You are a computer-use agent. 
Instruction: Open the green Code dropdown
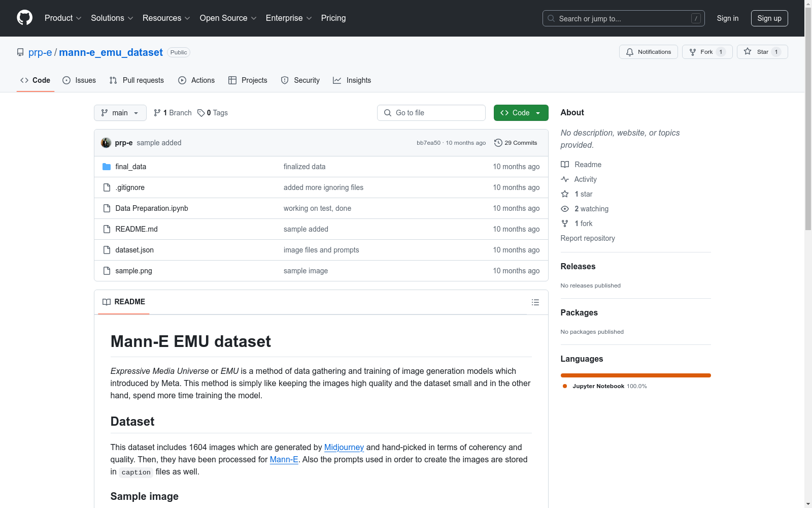[521, 113]
